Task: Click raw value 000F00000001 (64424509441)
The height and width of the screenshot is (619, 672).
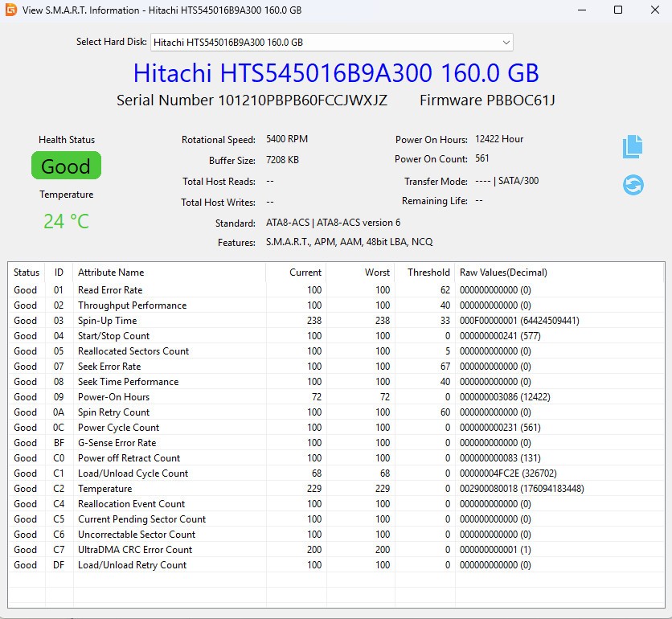Action: click(x=519, y=321)
